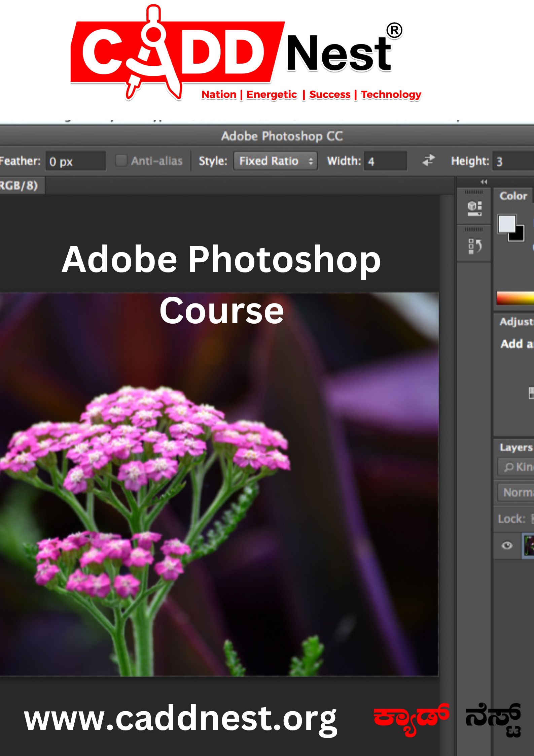Swap width and height with the arrows icon
This screenshot has height=756, width=534.
[x=429, y=160]
